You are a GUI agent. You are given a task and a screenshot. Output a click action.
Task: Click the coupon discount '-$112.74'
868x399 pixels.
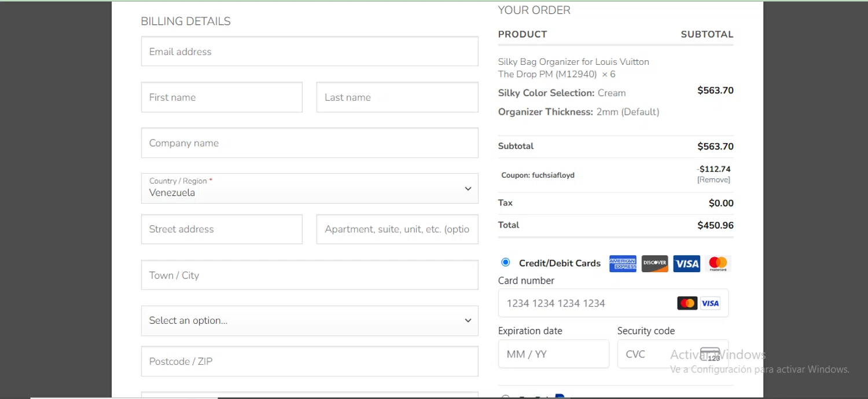click(714, 169)
